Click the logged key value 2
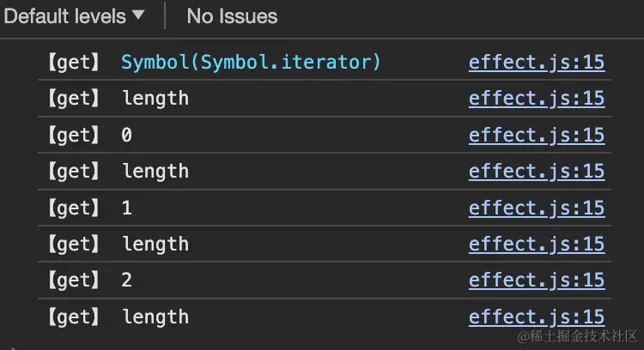The height and width of the screenshot is (350, 644). point(127,281)
